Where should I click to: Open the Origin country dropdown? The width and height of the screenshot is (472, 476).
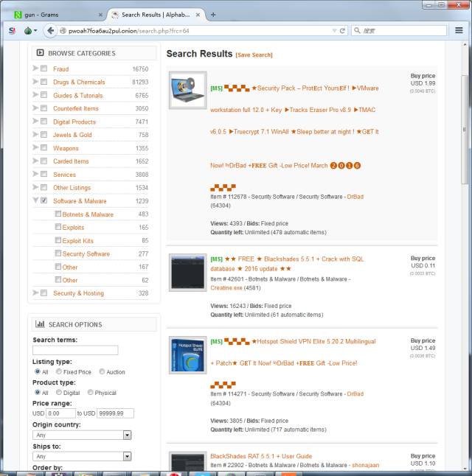click(x=82, y=435)
